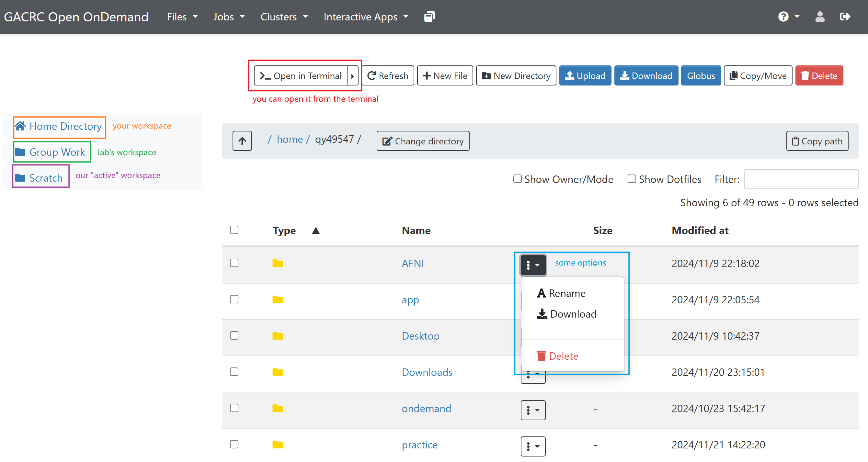Open the practice folder's three-dot menu

coord(533,446)
